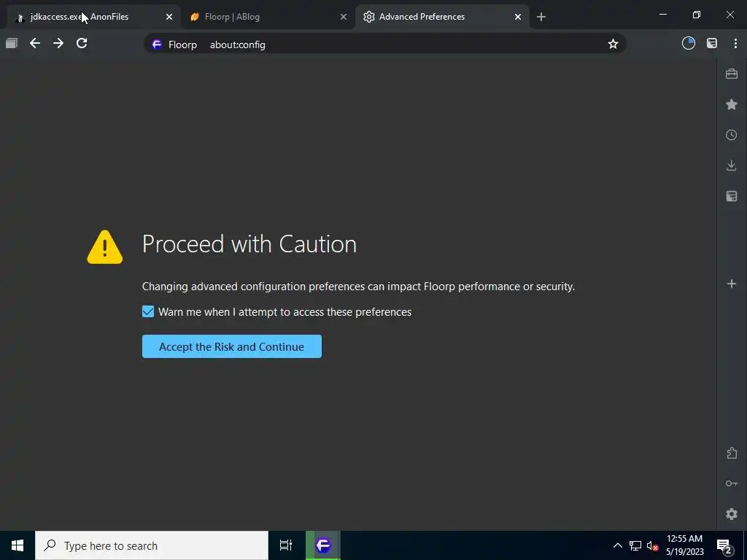
Task: Open History panel in sidebar
Action: click(x=732, y=135)
